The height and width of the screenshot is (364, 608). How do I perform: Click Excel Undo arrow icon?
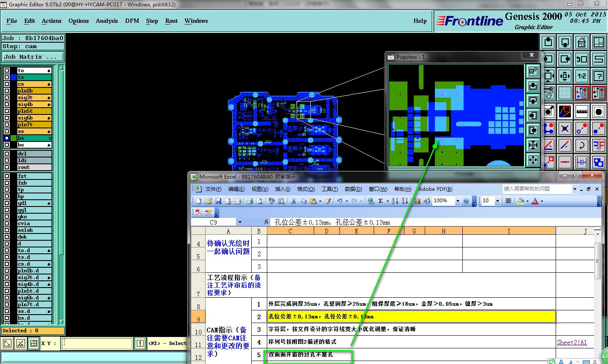(x=339, y=201)
